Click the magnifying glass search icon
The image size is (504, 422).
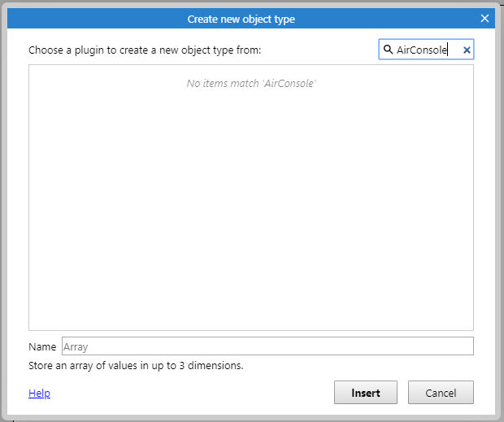pyautogui.click(x=388, y=50)
